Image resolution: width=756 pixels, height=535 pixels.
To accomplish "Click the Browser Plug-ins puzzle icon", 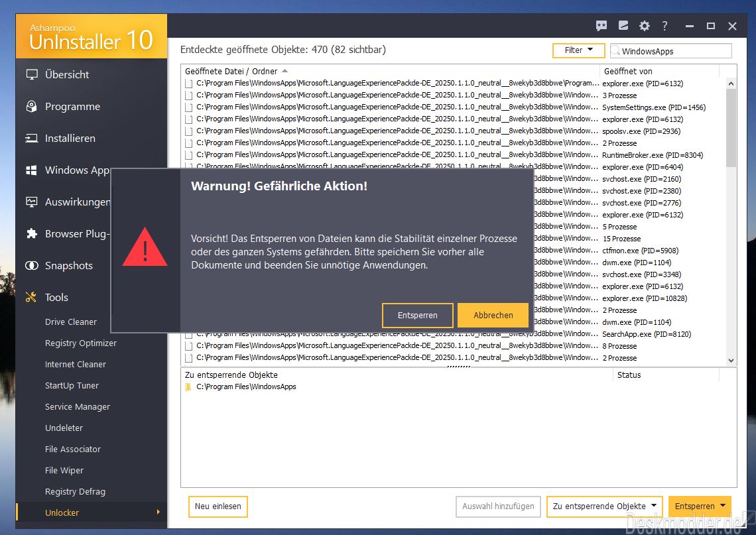I will click(32, 234).
